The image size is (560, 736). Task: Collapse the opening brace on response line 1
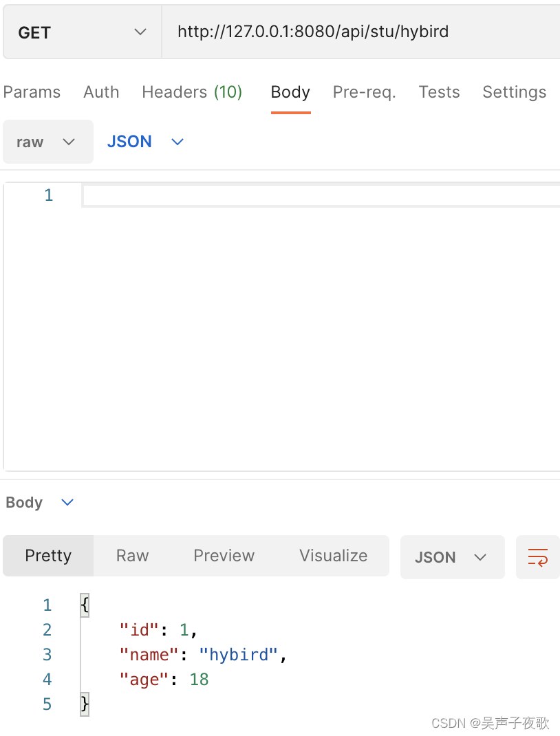click(85, 605)
